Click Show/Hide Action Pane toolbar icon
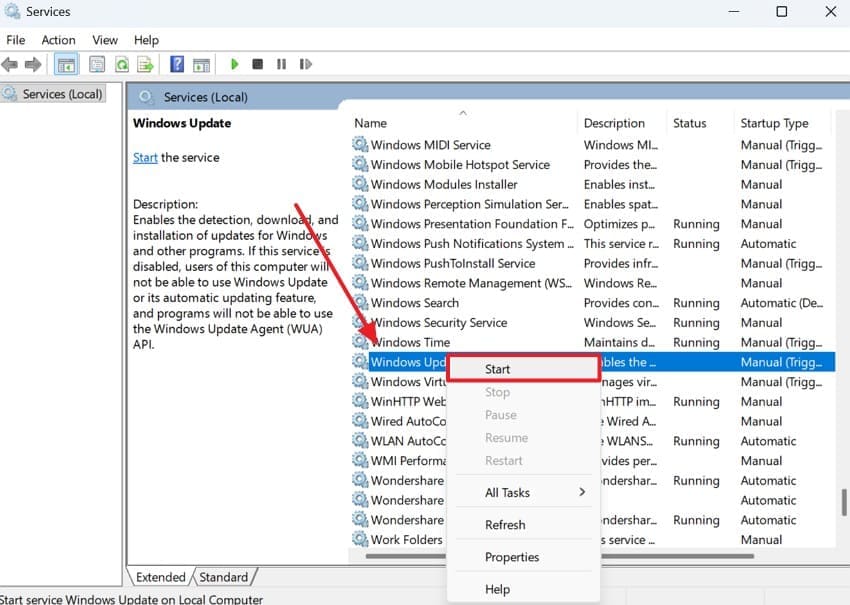 tap(201, 65)
